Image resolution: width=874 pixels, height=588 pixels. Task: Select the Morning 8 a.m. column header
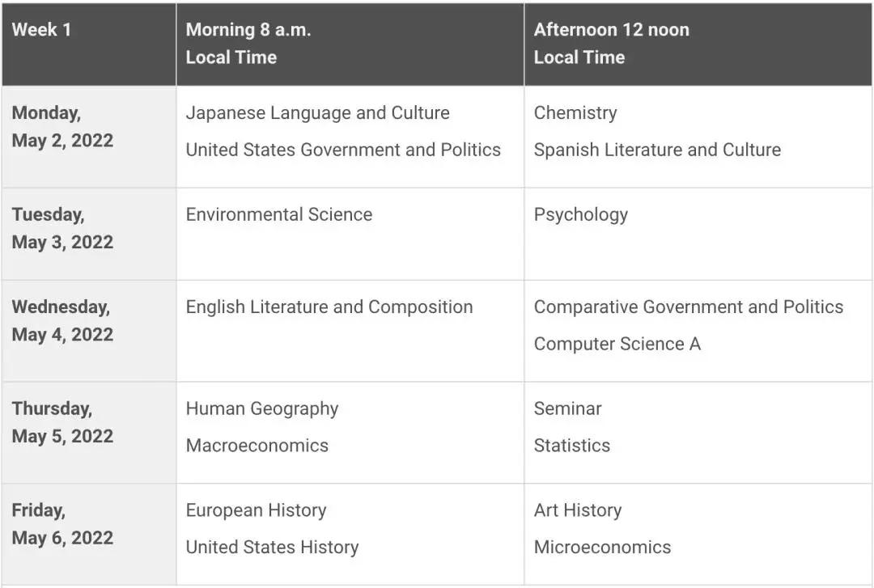pos(248,44)
